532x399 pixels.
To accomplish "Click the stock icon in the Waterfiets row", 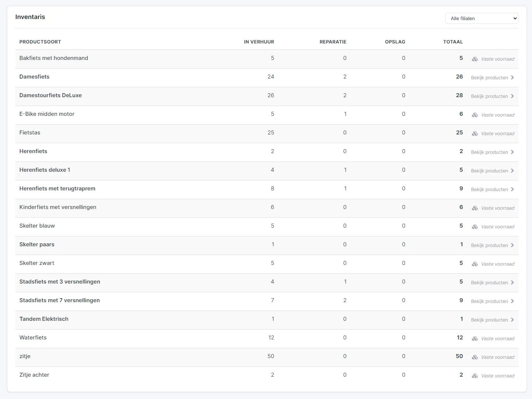I will click(475, 338).
